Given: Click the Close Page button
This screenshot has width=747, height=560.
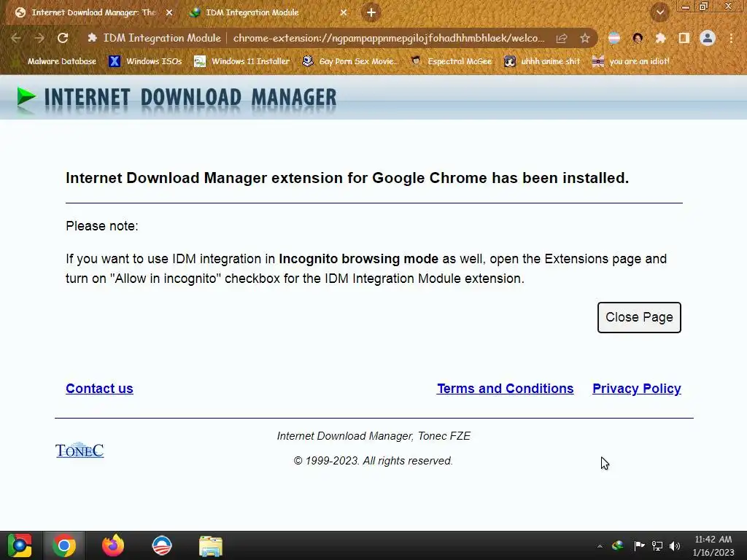Looking at the screenshot, I should coord(639,317).
